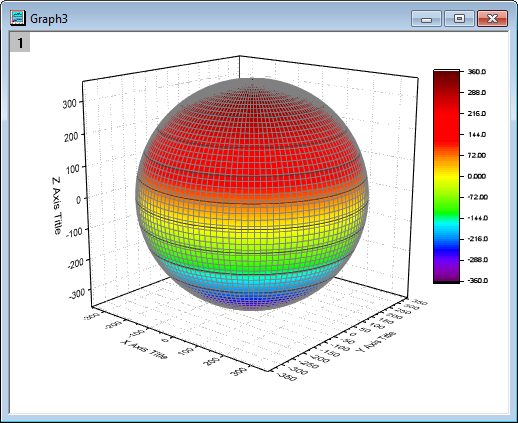
Task: Maximize the Graph3 window
Action: (459, 18)
